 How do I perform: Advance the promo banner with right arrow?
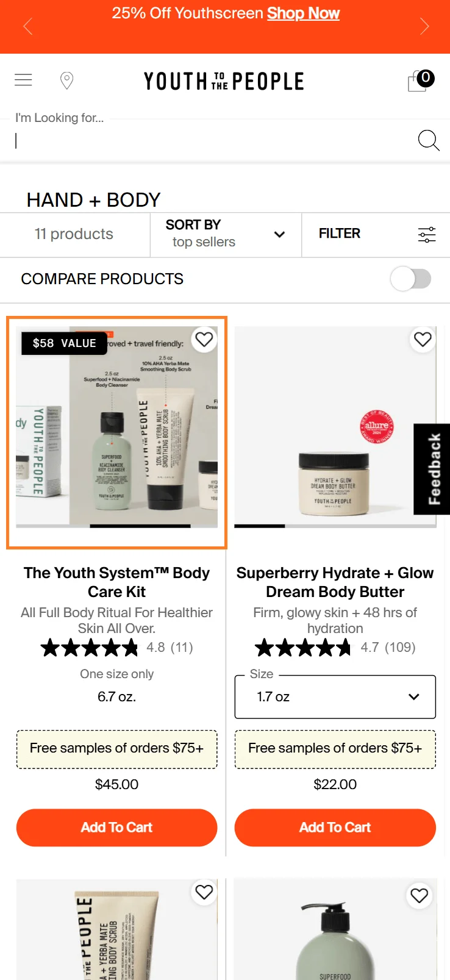[x=425, y=26]
